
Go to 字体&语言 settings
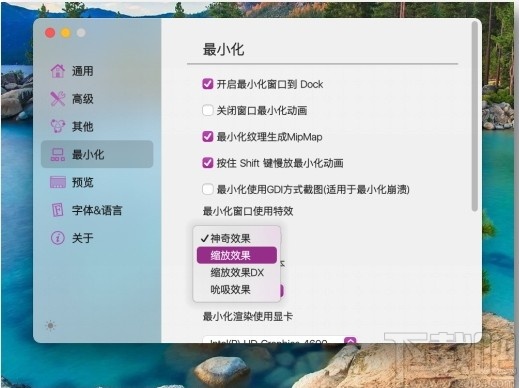[97, 210]
